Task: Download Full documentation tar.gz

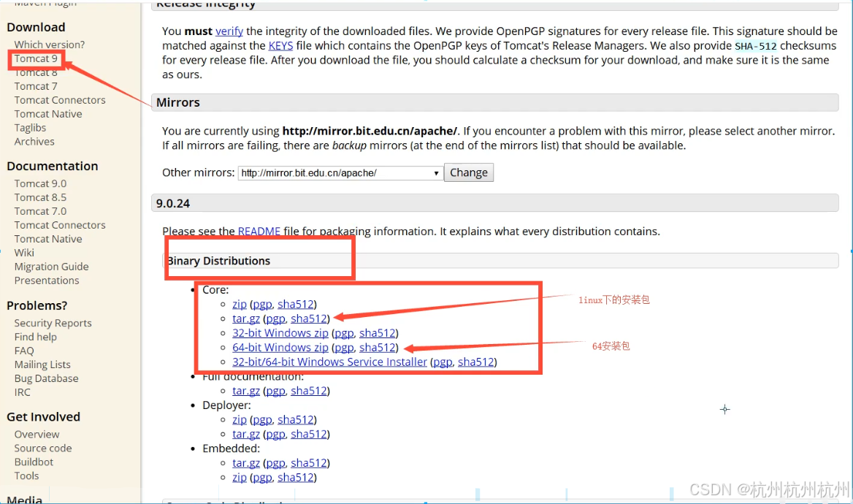Action: tap(246, 391)
